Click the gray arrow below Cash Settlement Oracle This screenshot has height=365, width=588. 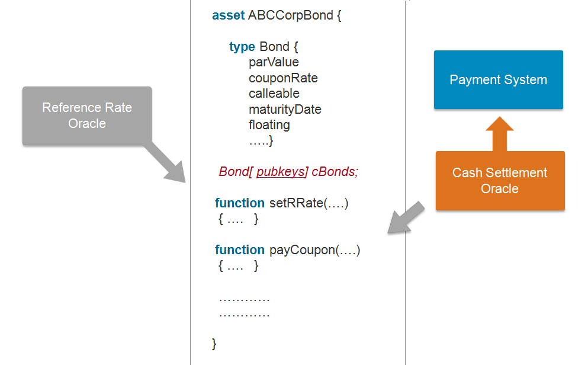coord(405,218)
